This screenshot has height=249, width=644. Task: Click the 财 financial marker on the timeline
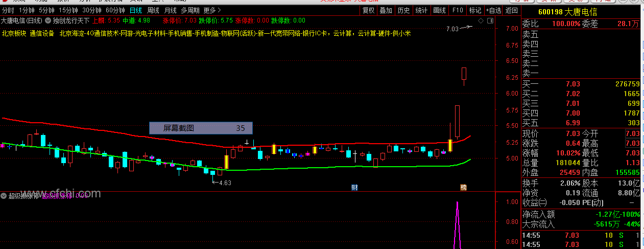tap(354, 188)
